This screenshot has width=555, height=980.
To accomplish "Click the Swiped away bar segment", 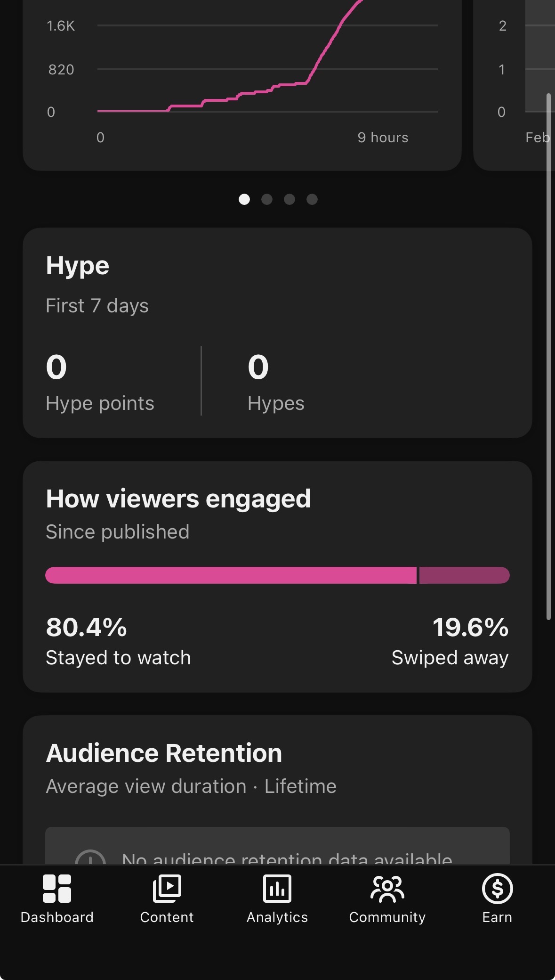I will (465, 575).
